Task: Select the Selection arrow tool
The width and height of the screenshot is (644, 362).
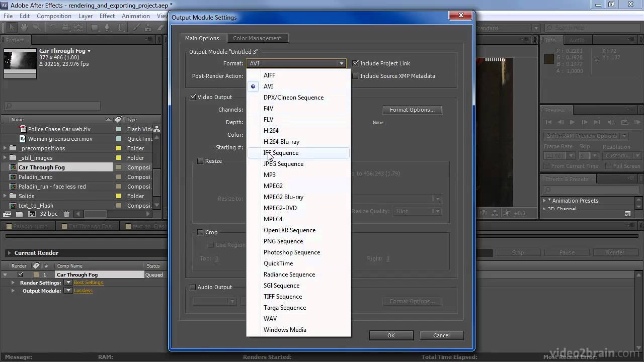Action: [12, 28]
